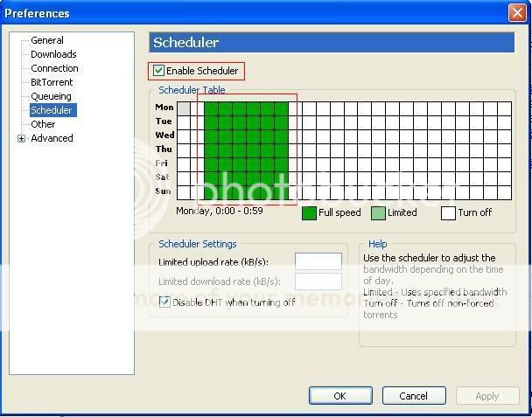Open General preferences
This screenshot has width=532, height=417.
(47, 40)
